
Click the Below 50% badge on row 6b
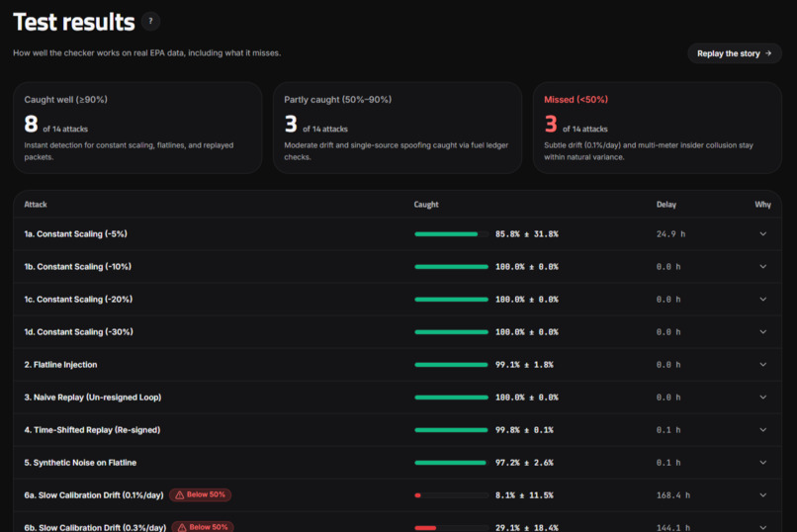[203, 527]
